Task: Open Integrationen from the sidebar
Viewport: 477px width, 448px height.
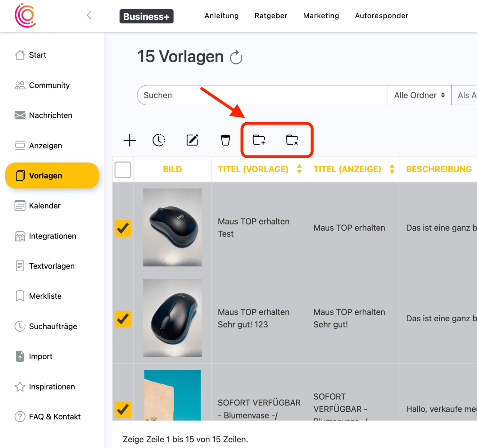Action: coord(52,236)
